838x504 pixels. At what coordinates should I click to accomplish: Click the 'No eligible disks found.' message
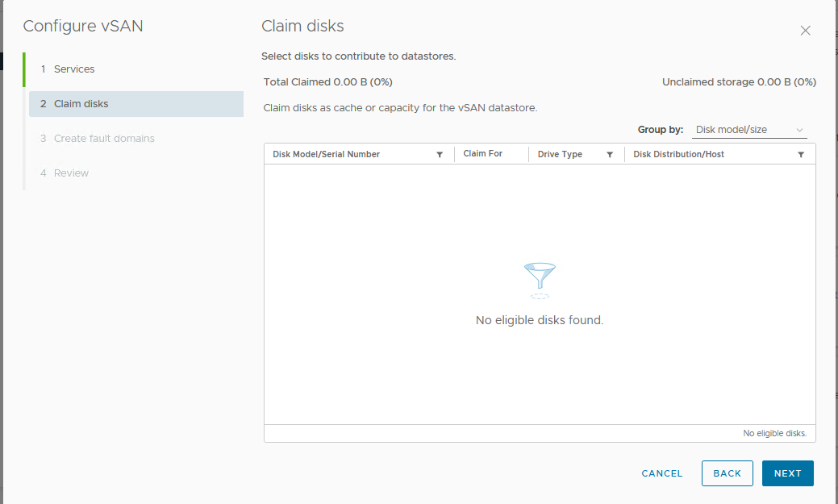click(x=540, y=320)
